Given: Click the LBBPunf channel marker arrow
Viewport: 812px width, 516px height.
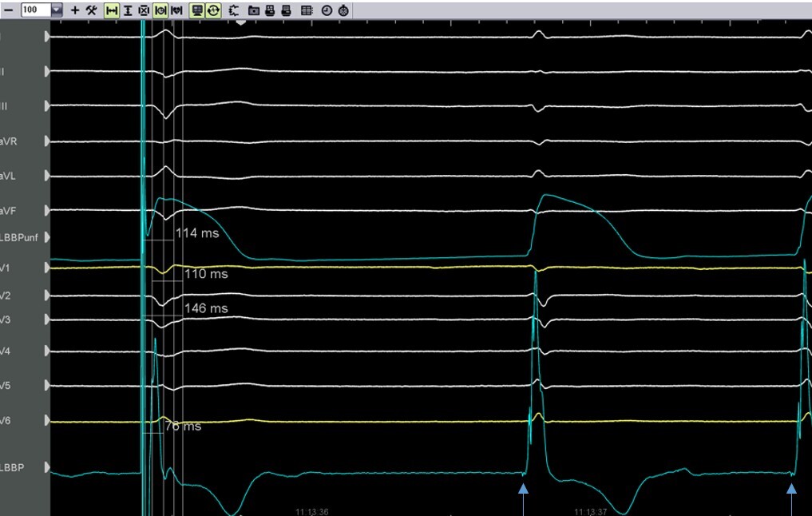Looking at the screenshot, I should pos(47,237).
